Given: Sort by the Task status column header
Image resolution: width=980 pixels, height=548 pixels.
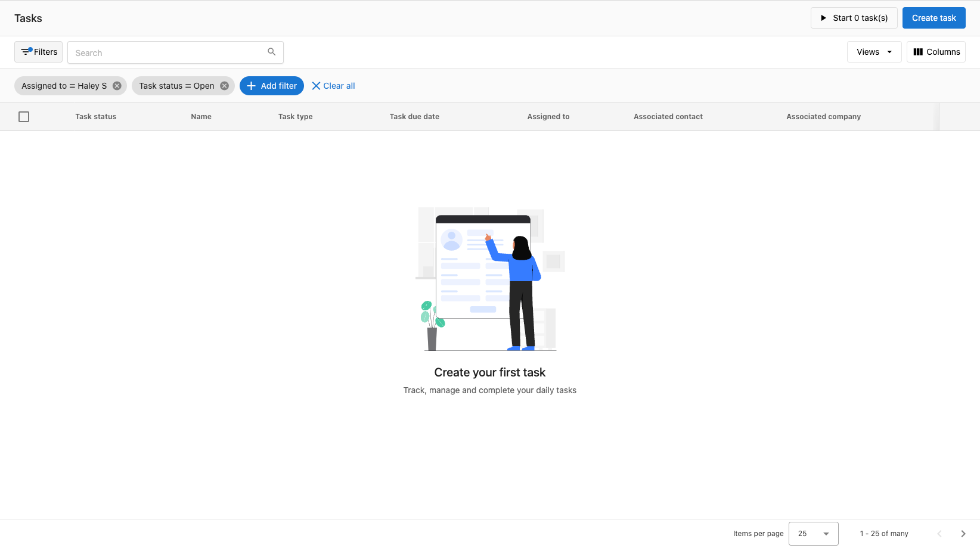Looking at the screenshot, I should tap(95, 116).
